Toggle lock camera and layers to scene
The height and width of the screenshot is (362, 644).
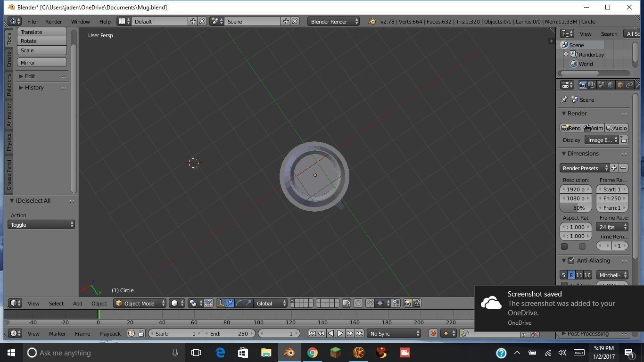tap(347, 303)
